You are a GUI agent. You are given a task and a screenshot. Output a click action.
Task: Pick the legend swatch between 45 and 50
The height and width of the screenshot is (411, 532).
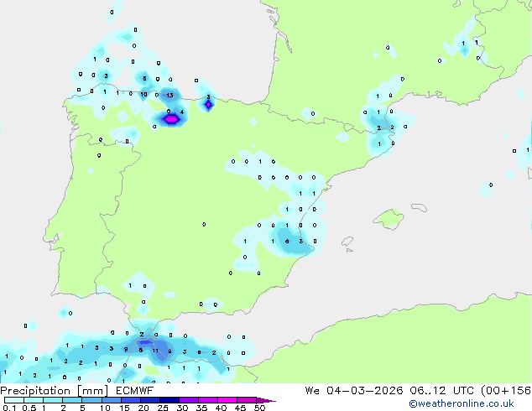tap(247, 400)
